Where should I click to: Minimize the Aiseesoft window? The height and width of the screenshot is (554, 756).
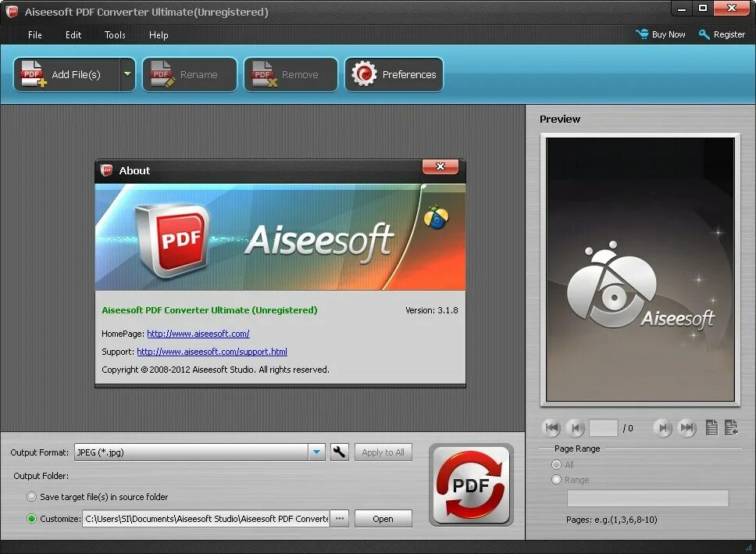[x=682, y=8]
